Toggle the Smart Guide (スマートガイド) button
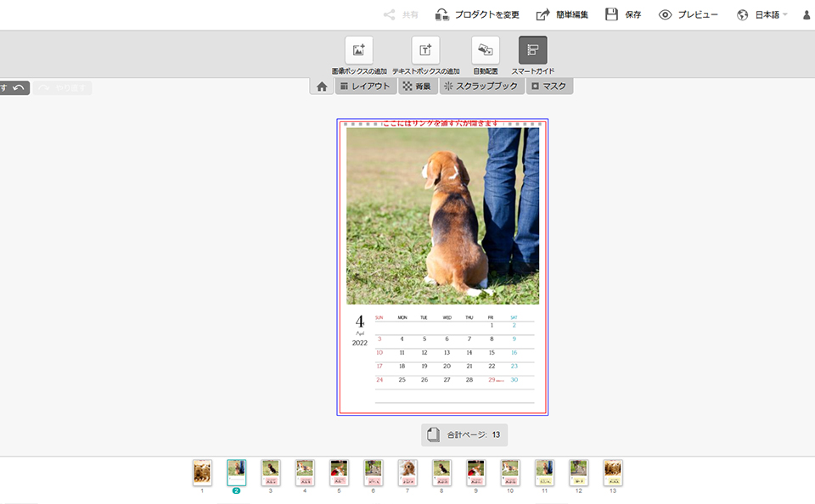The width and height of the screenshot is (815, 504). (533, 50)
